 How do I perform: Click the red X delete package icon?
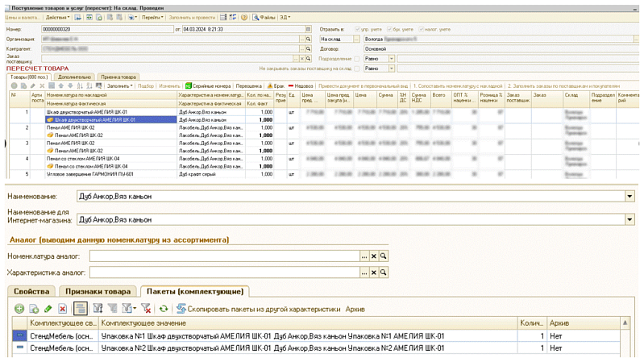62,309
